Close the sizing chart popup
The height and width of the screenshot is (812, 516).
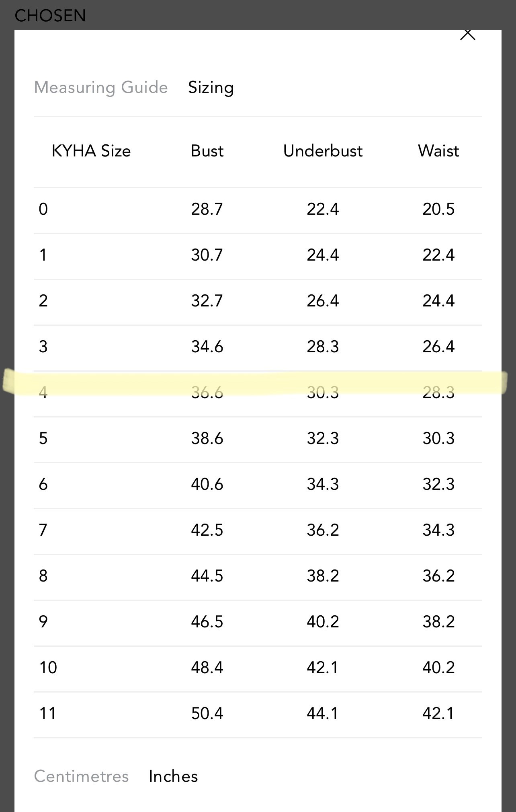click(467, 35)
